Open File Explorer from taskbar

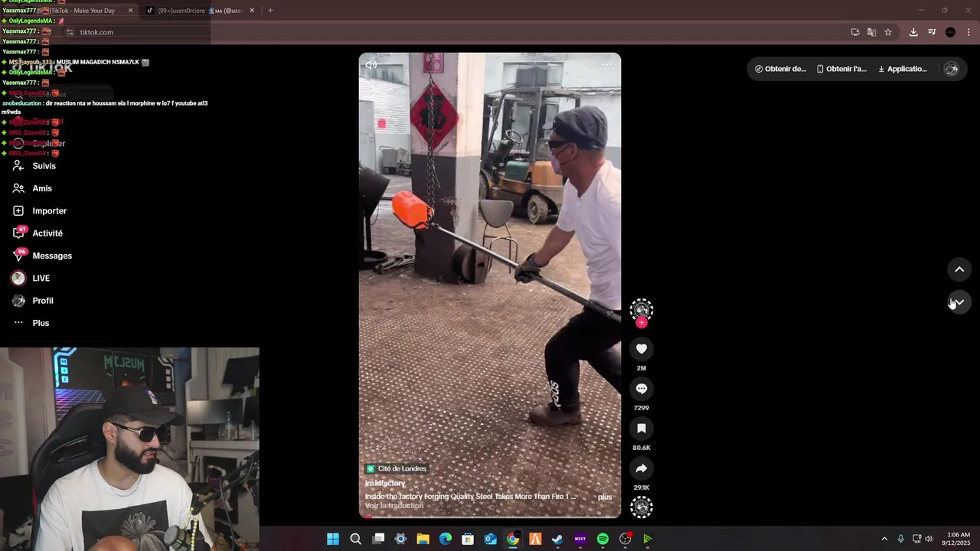pyautogui.click(x=423, y=539)
